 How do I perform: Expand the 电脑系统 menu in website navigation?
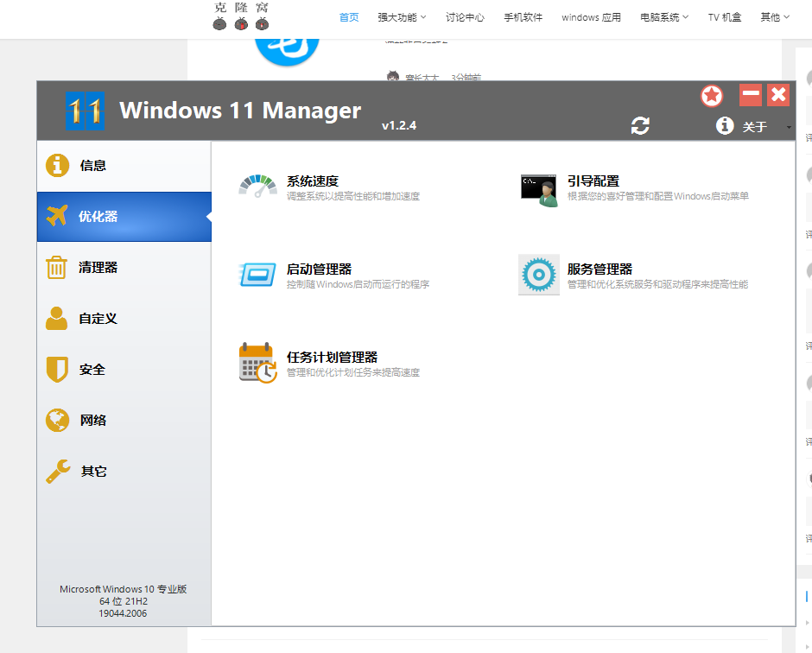[664, 17]
